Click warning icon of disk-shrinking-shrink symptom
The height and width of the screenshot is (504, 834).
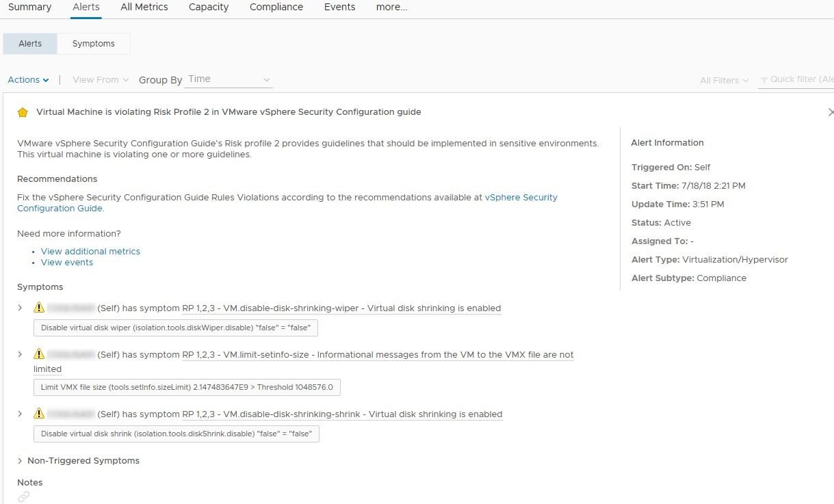[39, 414]
